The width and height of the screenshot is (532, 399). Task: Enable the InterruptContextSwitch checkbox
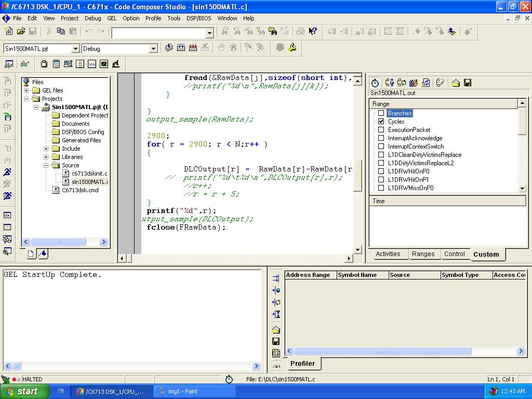coord(381,146)
